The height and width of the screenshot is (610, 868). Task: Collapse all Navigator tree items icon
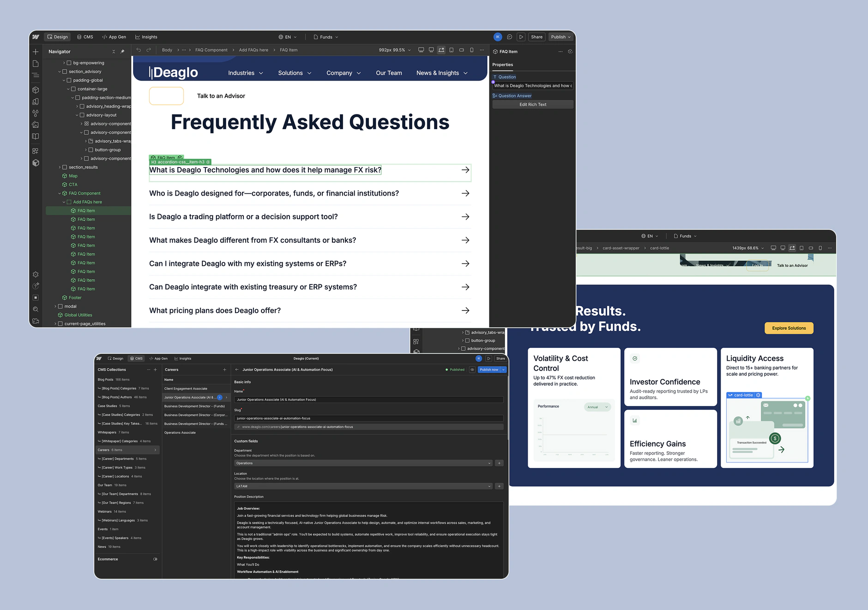tap(114, 52)
